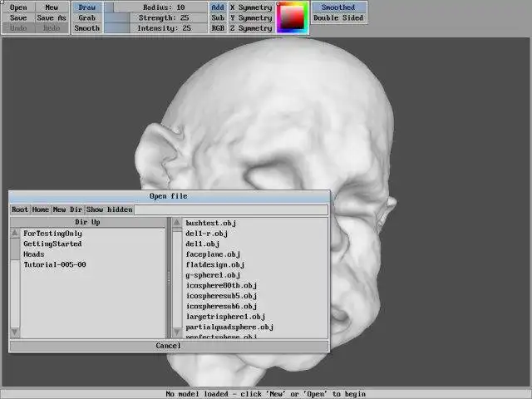
Task: Click down arrow of folder list scrollbar
Action: coord(15,332)
